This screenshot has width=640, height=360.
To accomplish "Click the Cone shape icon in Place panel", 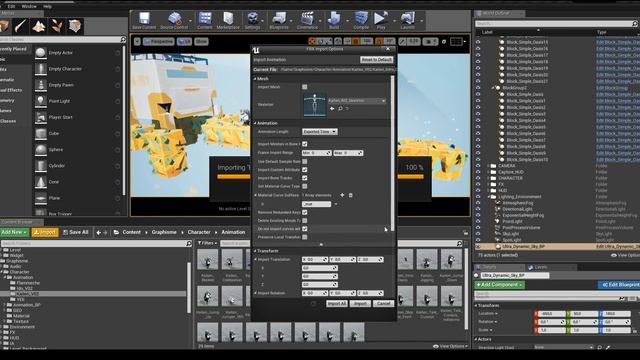I will pyautogui.click(x=40, y=182).
